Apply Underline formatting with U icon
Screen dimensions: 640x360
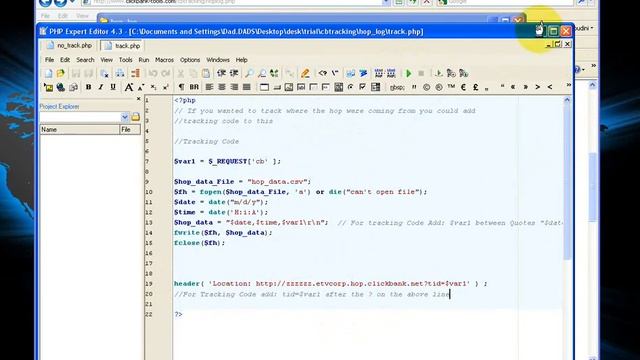113,87
